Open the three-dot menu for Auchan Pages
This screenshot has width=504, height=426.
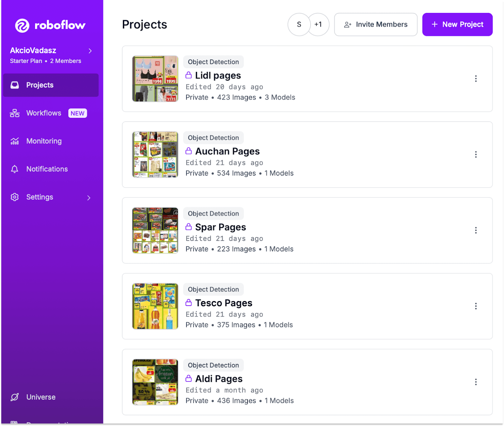(476, 154)
